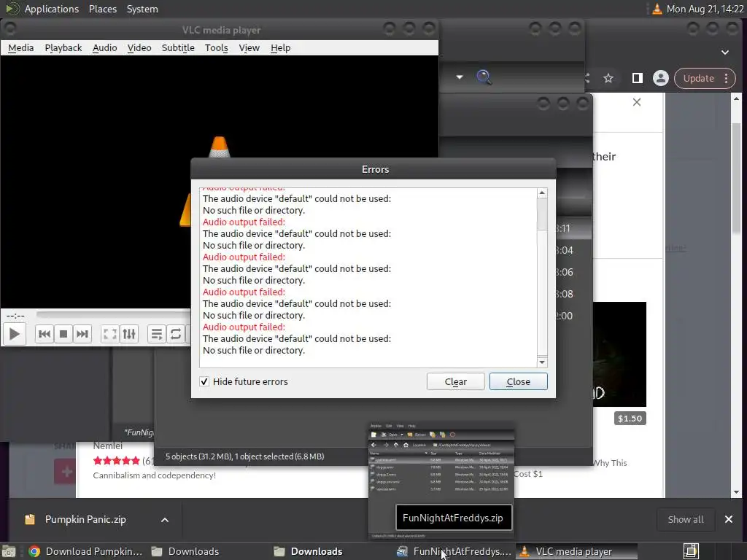Switch to FunNightAtFreddys taskbar item
747x560 pixels.
pos(454,551)
